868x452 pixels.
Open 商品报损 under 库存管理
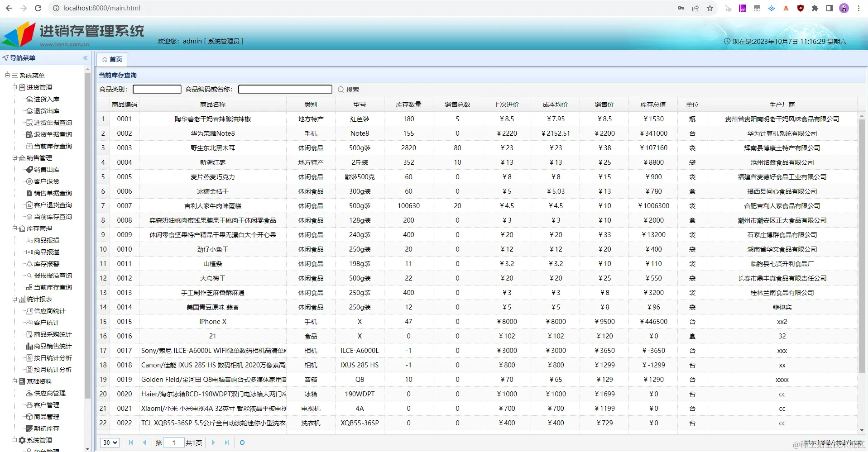pyautogui.click(x=46, y=240)
